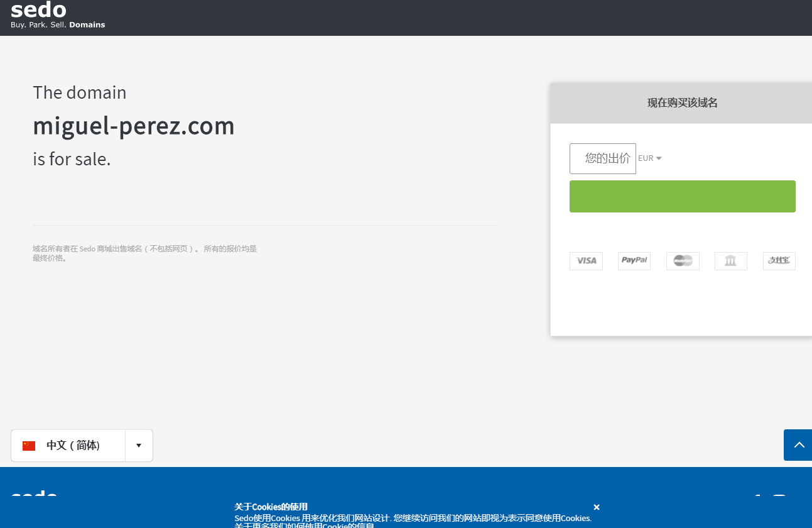812x528 pixels.
Task: Click the 关于Cookies的使用 heading
Action: tap(271, 507)
